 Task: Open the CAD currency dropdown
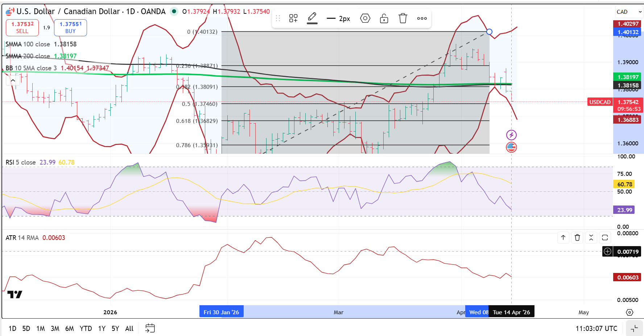(629, 12)
